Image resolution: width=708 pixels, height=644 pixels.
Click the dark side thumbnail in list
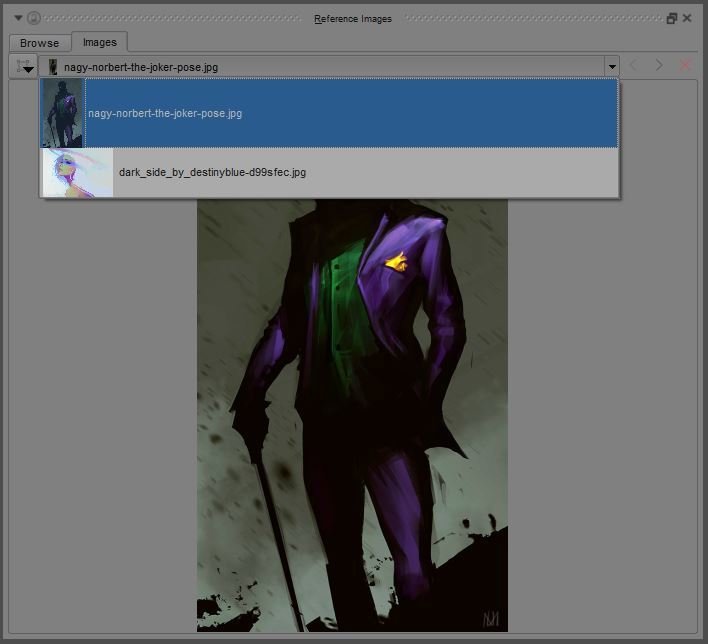(78, 173)
